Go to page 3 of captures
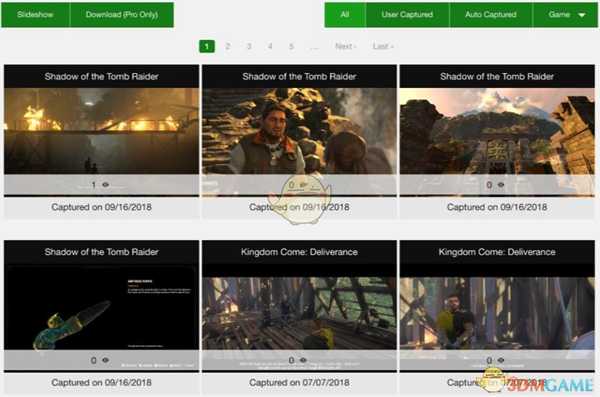The image size is (600, 397). click(249, 46)
